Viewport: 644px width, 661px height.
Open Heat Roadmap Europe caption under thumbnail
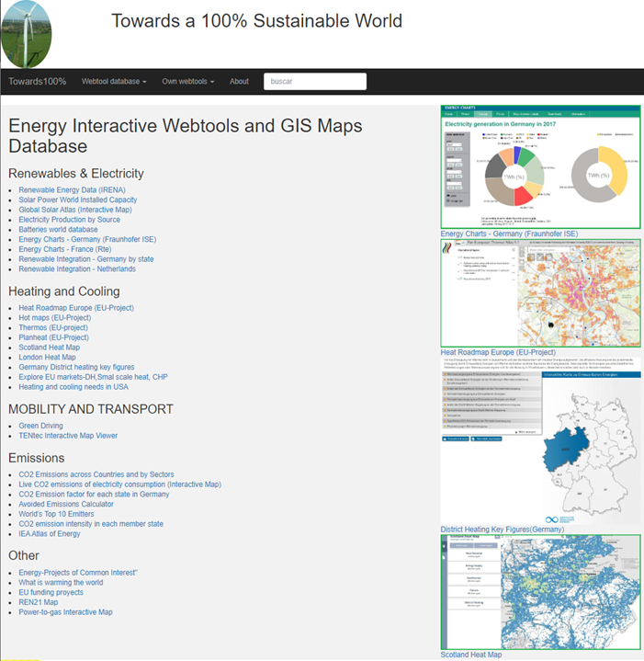498,352
